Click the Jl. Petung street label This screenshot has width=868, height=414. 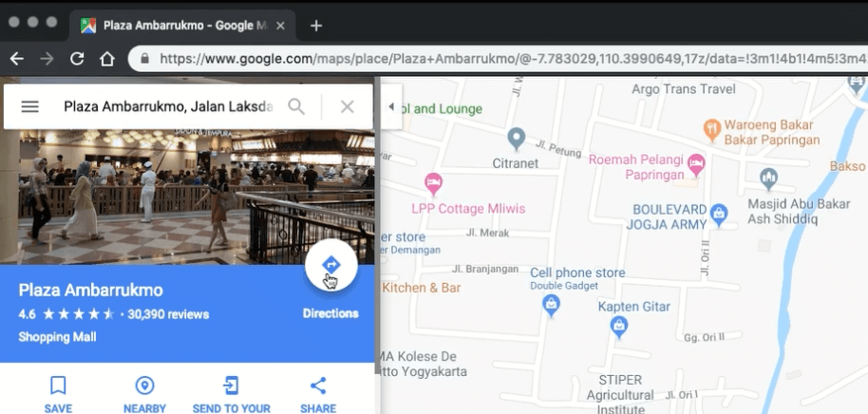click(558, 148)
